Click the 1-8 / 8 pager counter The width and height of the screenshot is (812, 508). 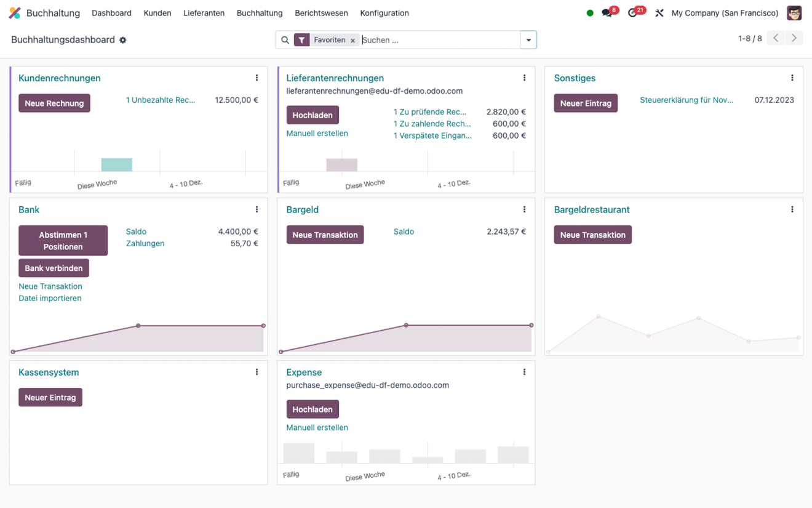pyautogui.click(x=750, y=38)
